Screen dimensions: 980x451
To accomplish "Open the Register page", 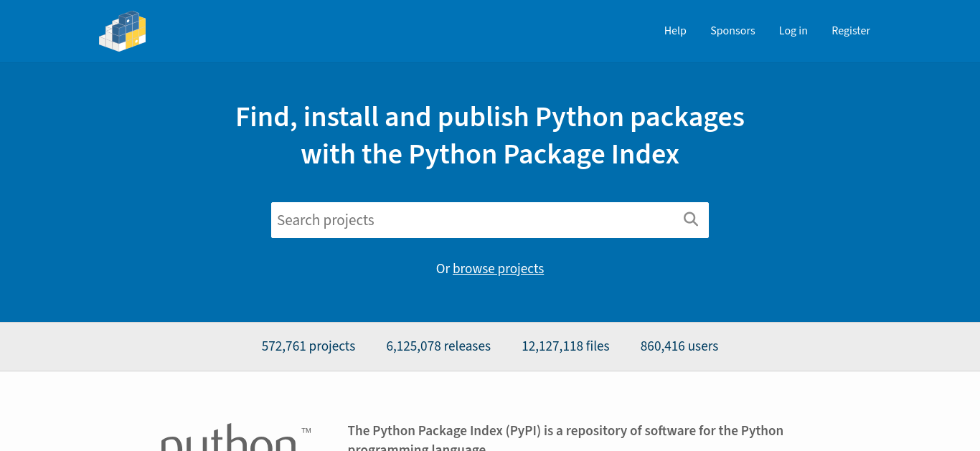I will tap(851, 31).
